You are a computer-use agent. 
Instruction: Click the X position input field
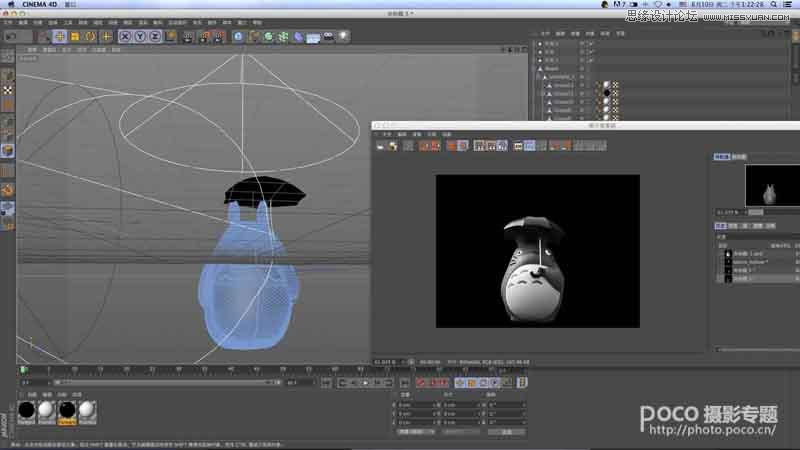tap(417, 405)
